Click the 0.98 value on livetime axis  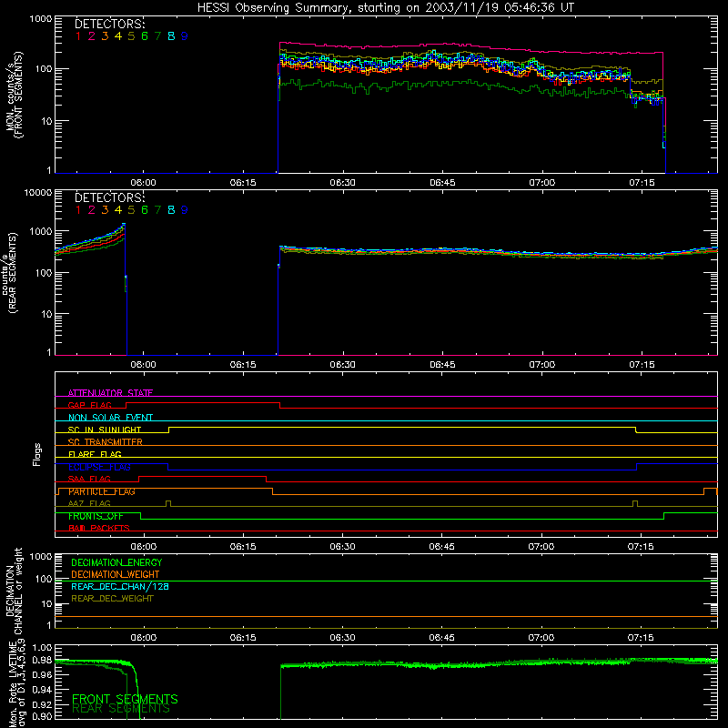(42, 660)
